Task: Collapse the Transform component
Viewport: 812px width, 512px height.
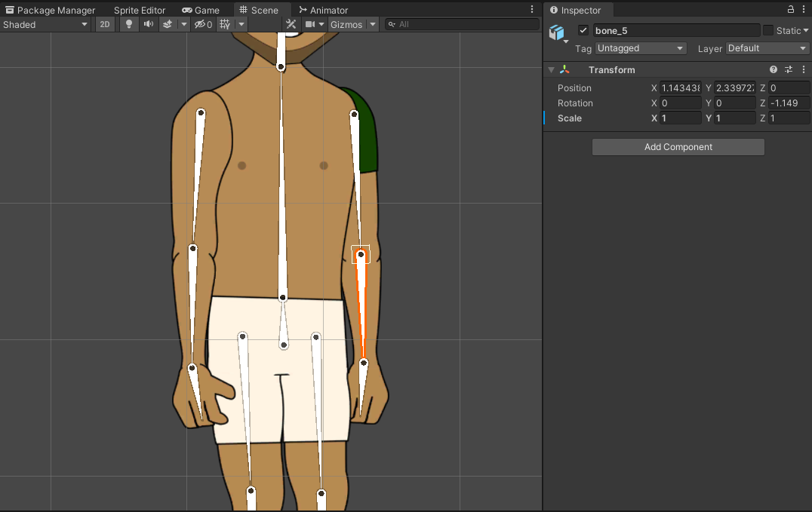Action: (551, 69)
